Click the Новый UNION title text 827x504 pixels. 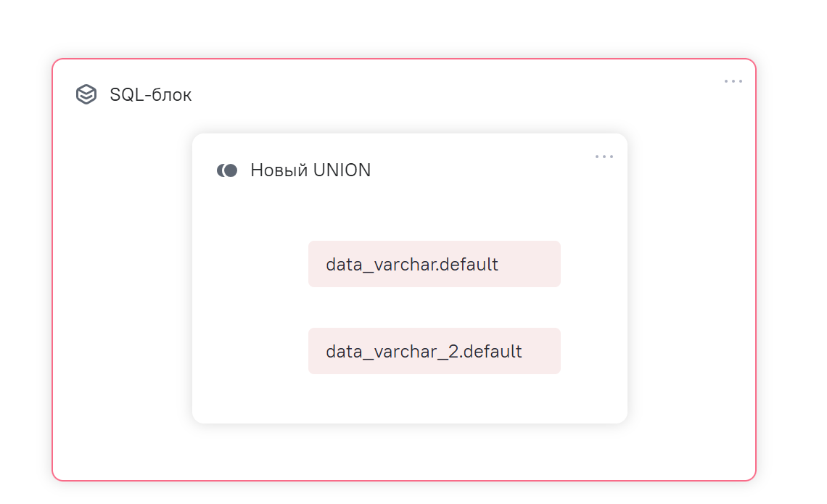(x=310, y=170)
